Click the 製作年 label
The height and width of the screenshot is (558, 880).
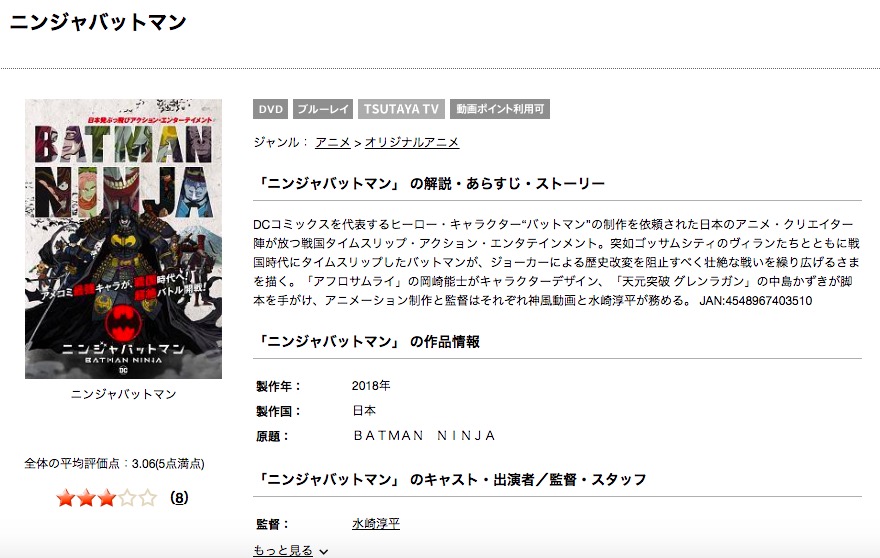click(x=279, y=386)
